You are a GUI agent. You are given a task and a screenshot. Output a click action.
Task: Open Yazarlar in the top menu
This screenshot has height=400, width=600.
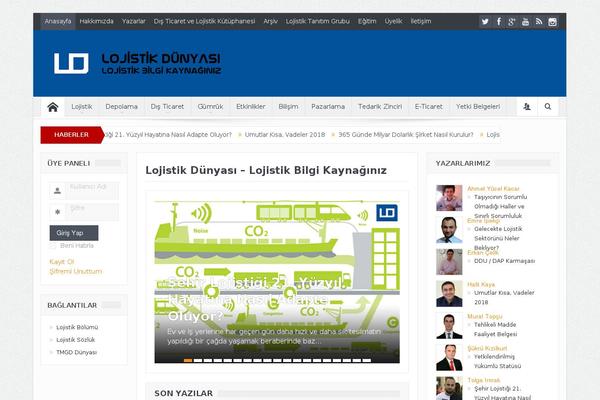pyautogui.click(x=134, y=21)
